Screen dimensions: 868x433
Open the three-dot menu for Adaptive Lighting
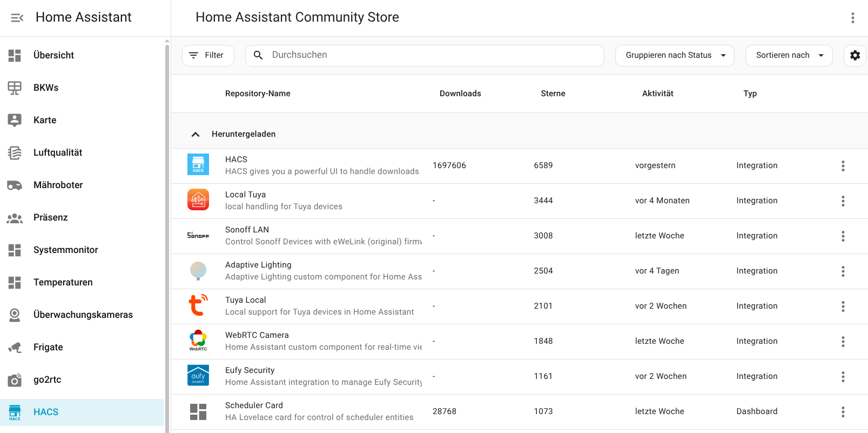click(843, 271)
